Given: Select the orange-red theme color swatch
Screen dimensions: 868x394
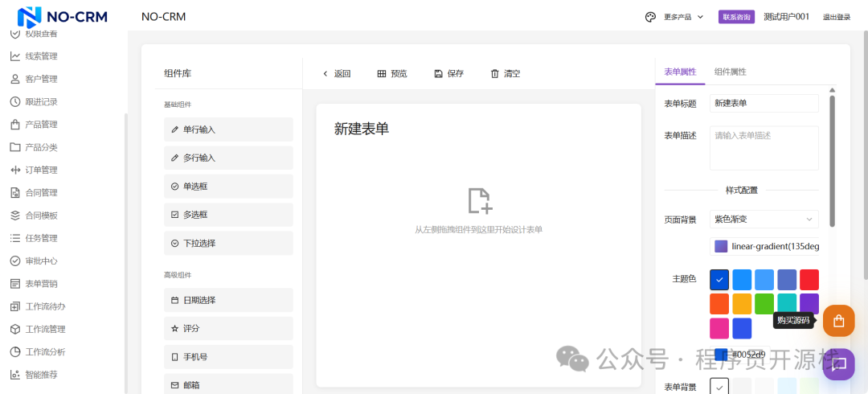Looking at the screenshot, I should (x=719, y=304).
